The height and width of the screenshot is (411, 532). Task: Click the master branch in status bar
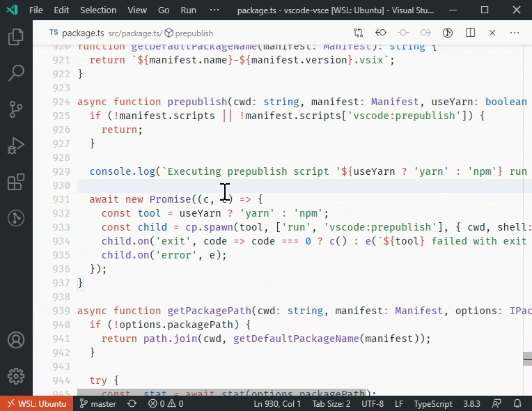tap(97, 403)
